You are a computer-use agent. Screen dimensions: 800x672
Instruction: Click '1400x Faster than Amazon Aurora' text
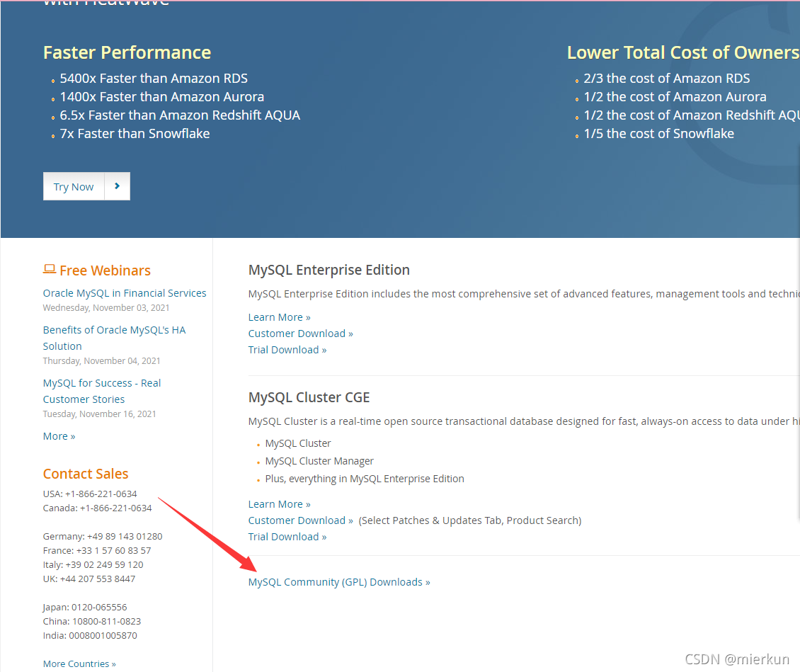161,97
